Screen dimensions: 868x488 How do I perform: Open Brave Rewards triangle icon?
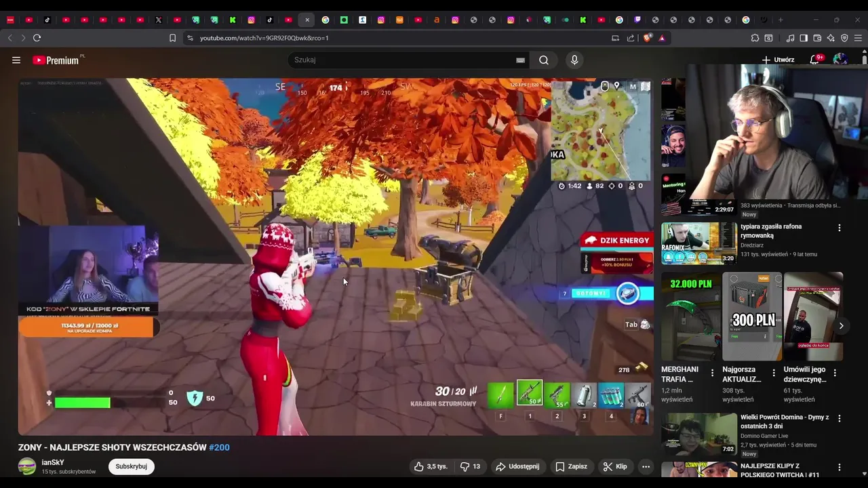pyautogui.click(x=662, y=38)
